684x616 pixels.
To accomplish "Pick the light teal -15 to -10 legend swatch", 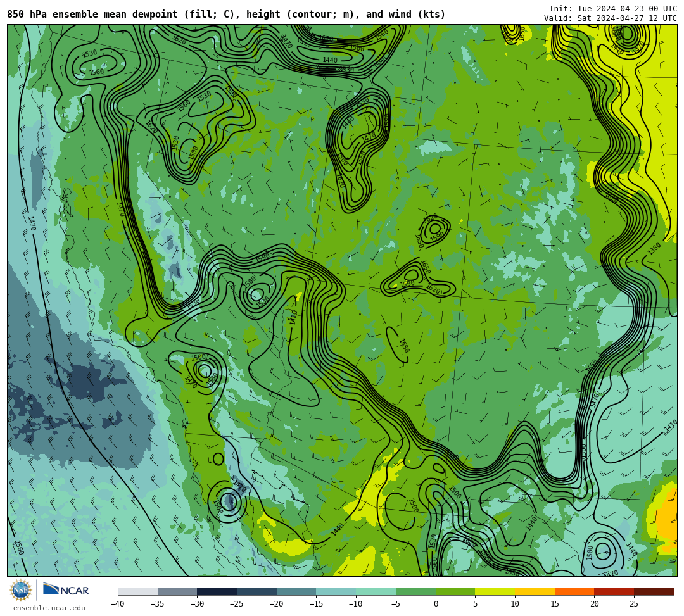I will pyautogui.click(x=336, y=591).
